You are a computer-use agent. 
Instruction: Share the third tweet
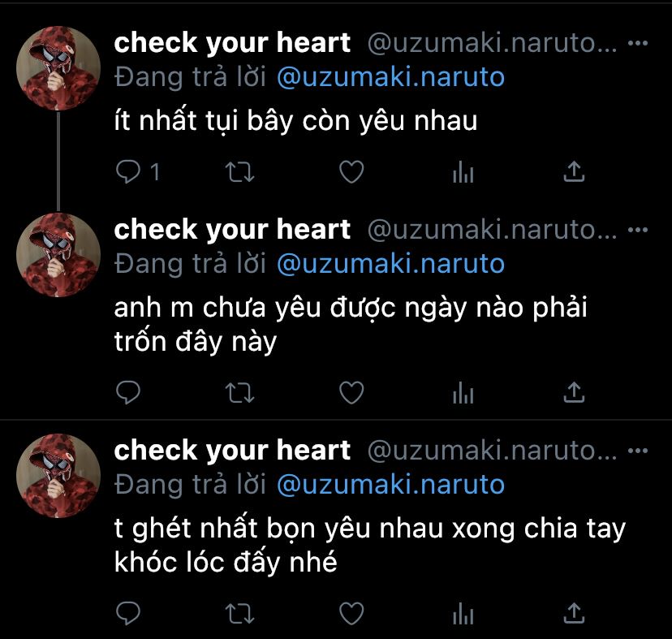(x=574, y=612)
